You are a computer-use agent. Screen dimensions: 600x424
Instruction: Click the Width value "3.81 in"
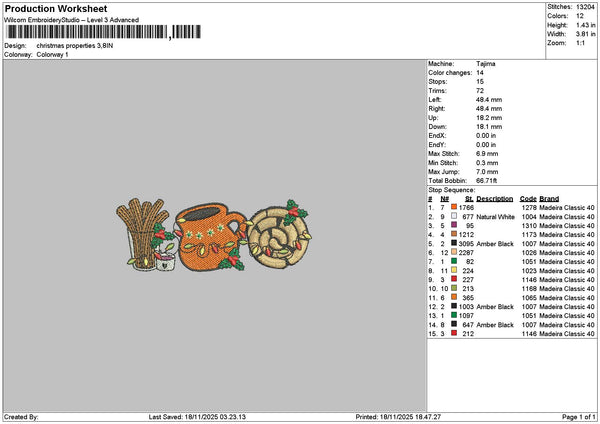coord(586,34)
